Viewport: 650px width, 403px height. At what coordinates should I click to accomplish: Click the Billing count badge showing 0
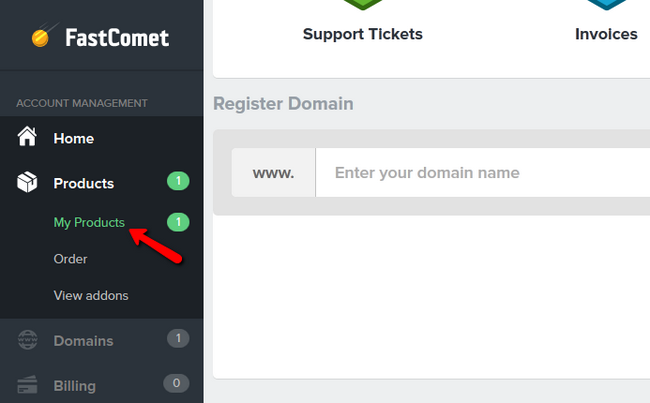pyautogui.click(x=176, y=383)
